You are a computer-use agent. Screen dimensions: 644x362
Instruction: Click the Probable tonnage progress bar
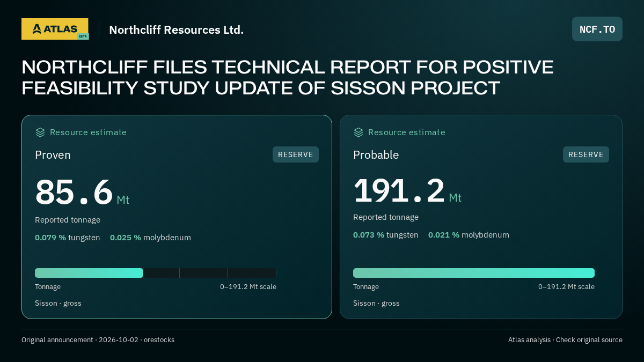click(x=474, y=273)
